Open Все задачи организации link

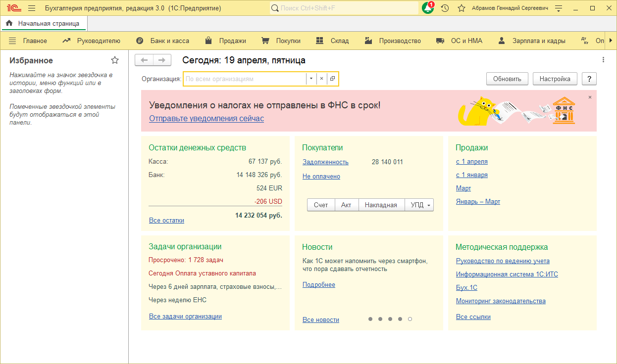(x=185, y=317)
